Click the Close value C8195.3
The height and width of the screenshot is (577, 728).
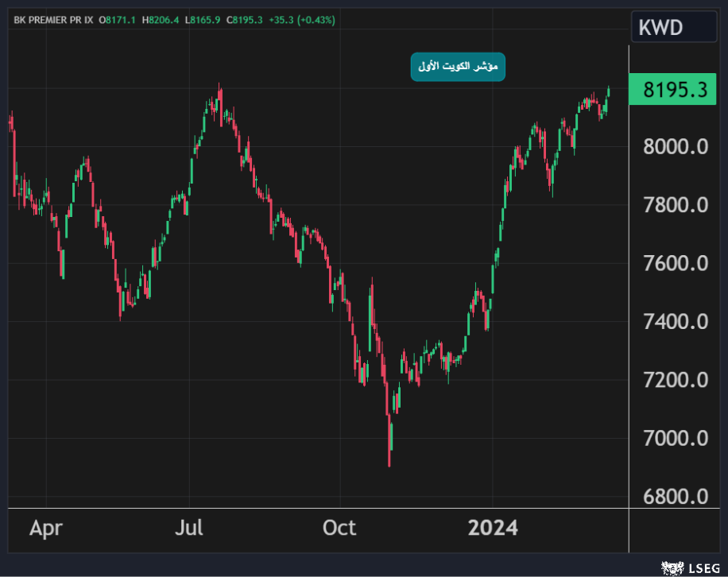(x=245, y=20)
